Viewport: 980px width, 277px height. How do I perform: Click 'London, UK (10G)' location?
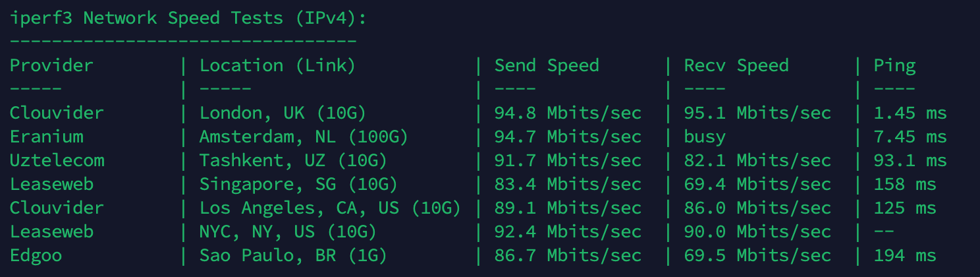[x=283, y=113]
